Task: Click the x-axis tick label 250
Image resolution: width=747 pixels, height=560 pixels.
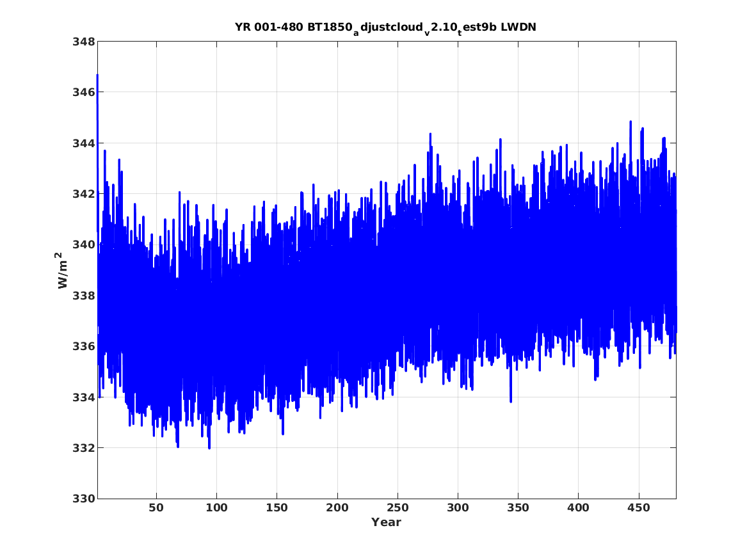Action: [x=398, y=508]
